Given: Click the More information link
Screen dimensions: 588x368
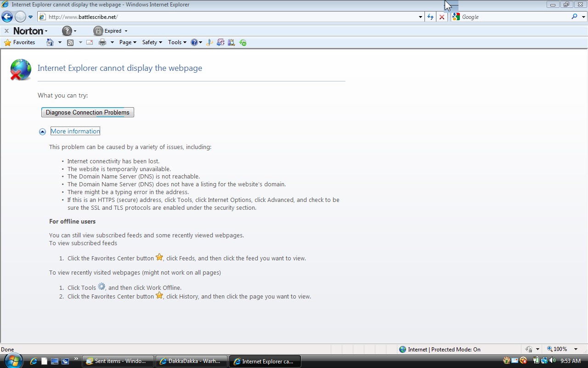Looking at the screenshot, I should 75,131.
